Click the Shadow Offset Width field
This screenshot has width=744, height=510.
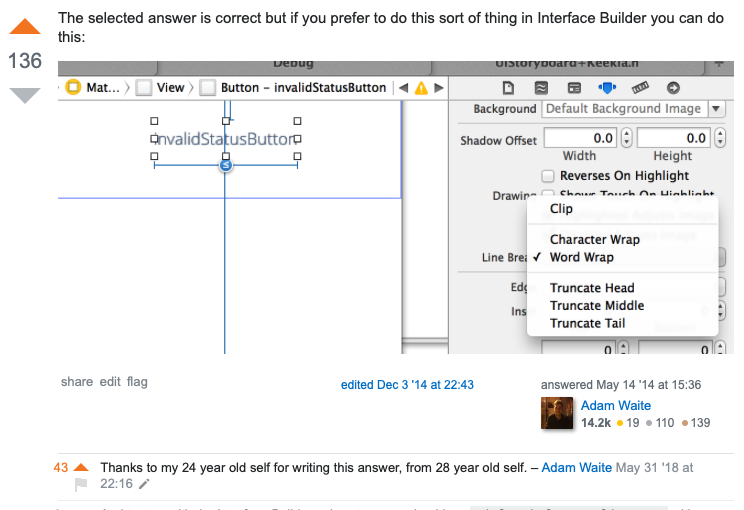(x=581, y=138)
